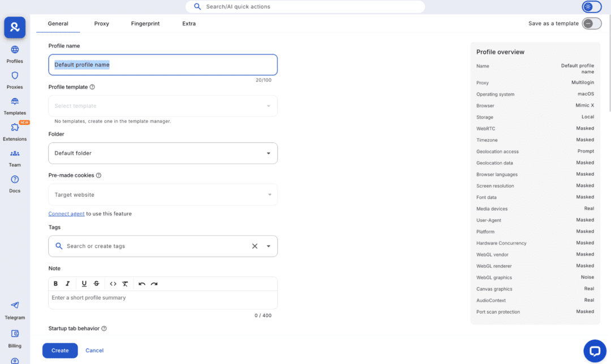This screenshot has width=611, height=364.
Task: Switch to the Proxy tab
Action: click(102, 24)
